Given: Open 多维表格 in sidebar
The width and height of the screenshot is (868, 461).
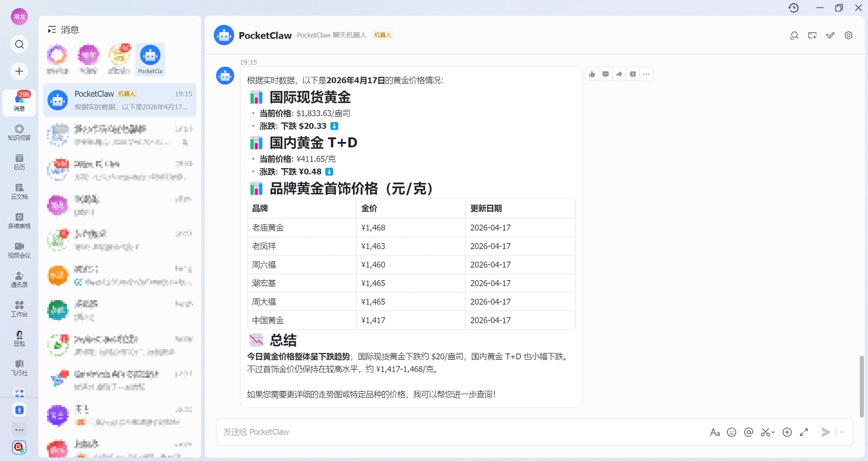Looking at the screenshot, I should pos(19,221).
